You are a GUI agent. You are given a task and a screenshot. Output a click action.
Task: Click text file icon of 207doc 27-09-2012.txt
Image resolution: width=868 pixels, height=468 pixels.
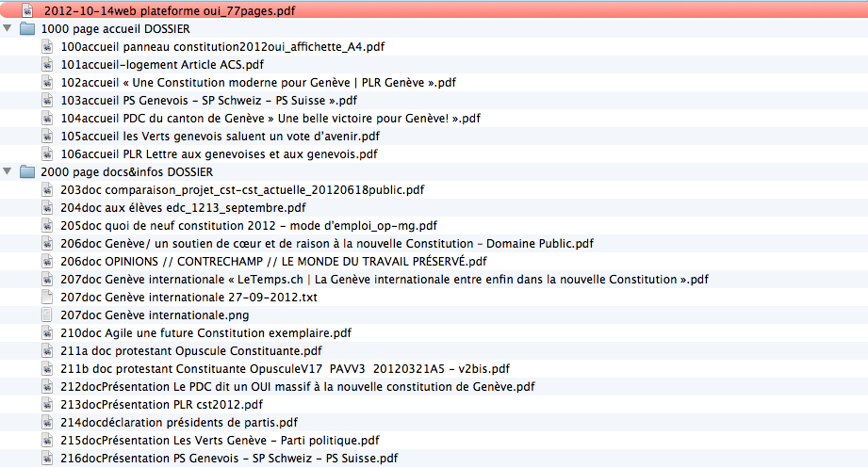pyautogui.click(x=48, y=297)
